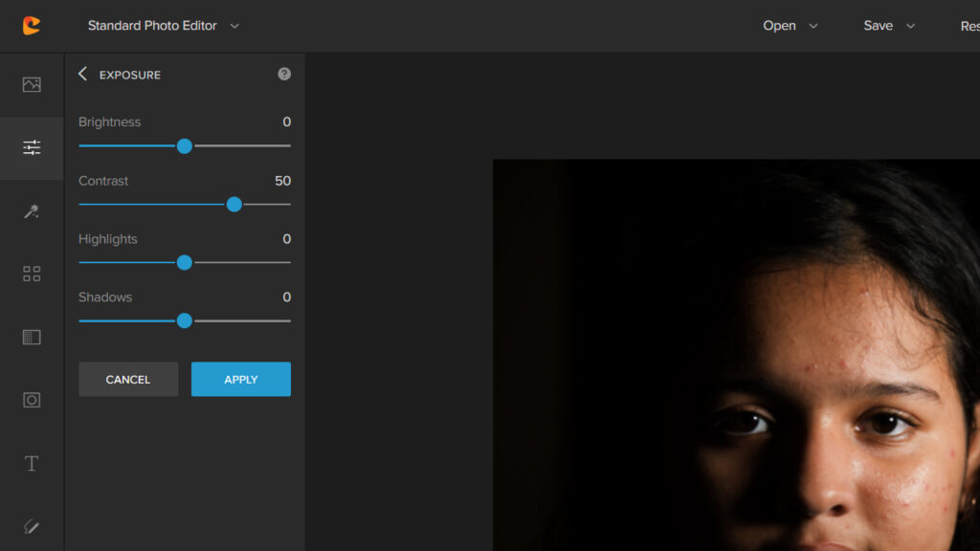The width and height of the screenshot is (980, 551).
Task: Select the brush drawing tool icon
Action: 32,527
